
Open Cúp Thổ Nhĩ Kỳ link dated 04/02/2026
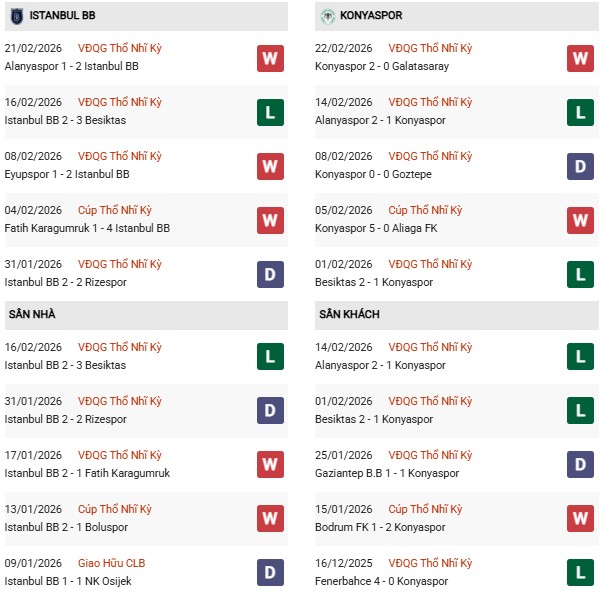click(x=126, y=210)
